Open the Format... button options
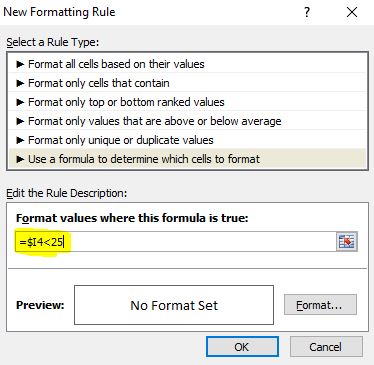The image size is (374, 365). coord(320,305)
